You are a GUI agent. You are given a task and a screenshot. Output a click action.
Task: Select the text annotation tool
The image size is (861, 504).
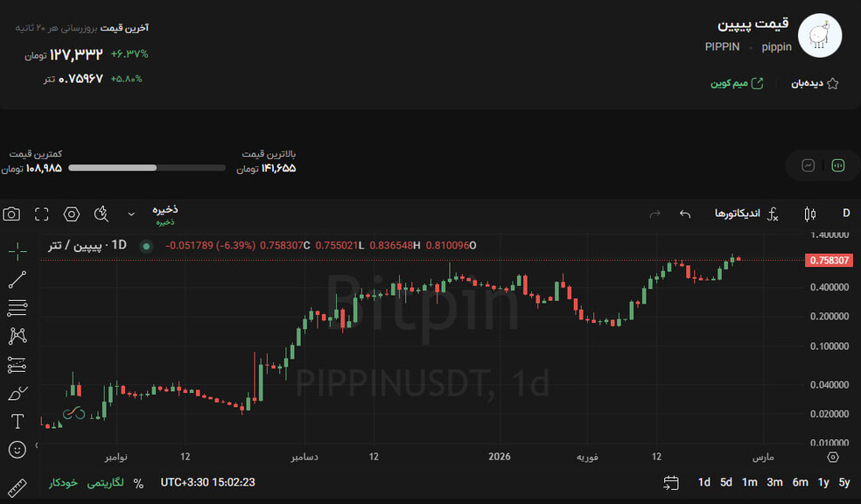(x=17, y=421)
